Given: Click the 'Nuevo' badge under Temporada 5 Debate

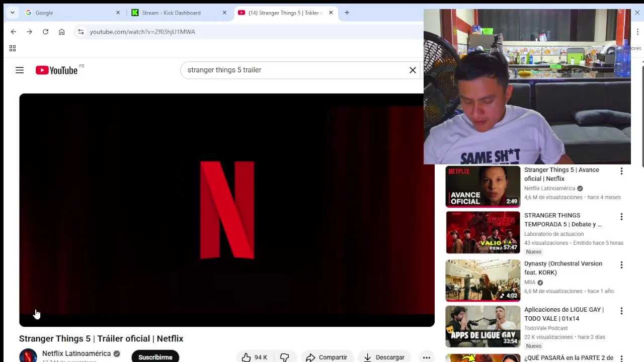Looking at the screenshot, I should coord(534,252).
